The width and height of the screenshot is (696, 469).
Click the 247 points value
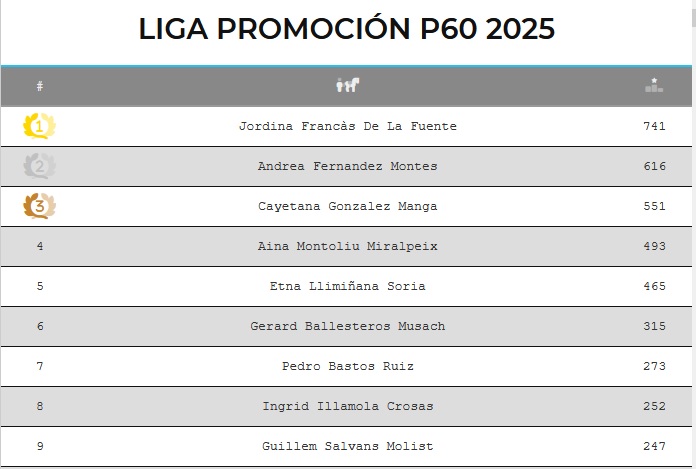tap(654, 446)
